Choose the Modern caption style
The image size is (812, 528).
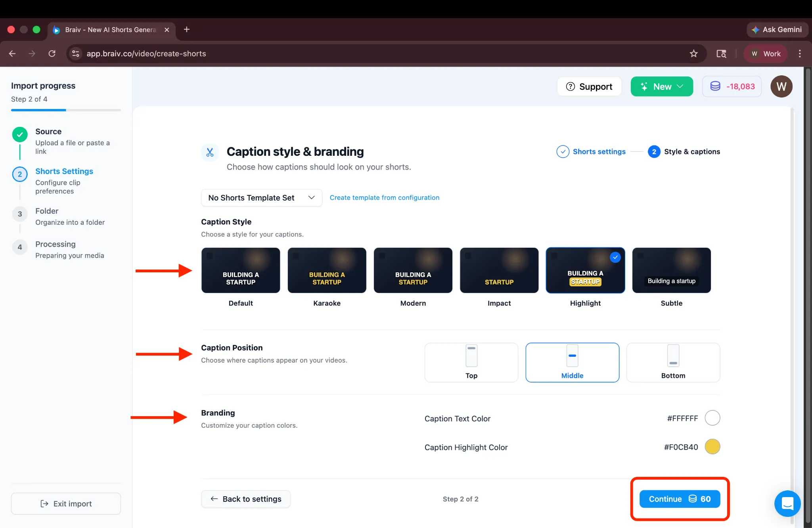point(413,270)
